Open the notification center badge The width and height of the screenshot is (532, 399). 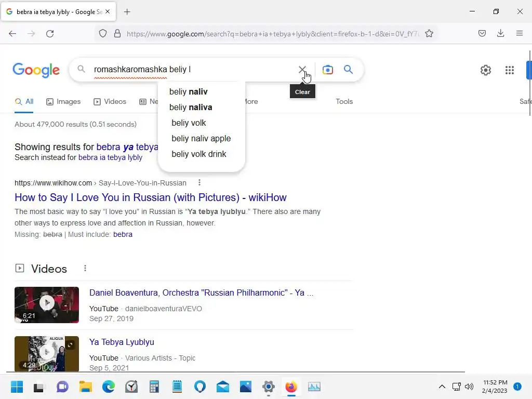tap(517, 387)
